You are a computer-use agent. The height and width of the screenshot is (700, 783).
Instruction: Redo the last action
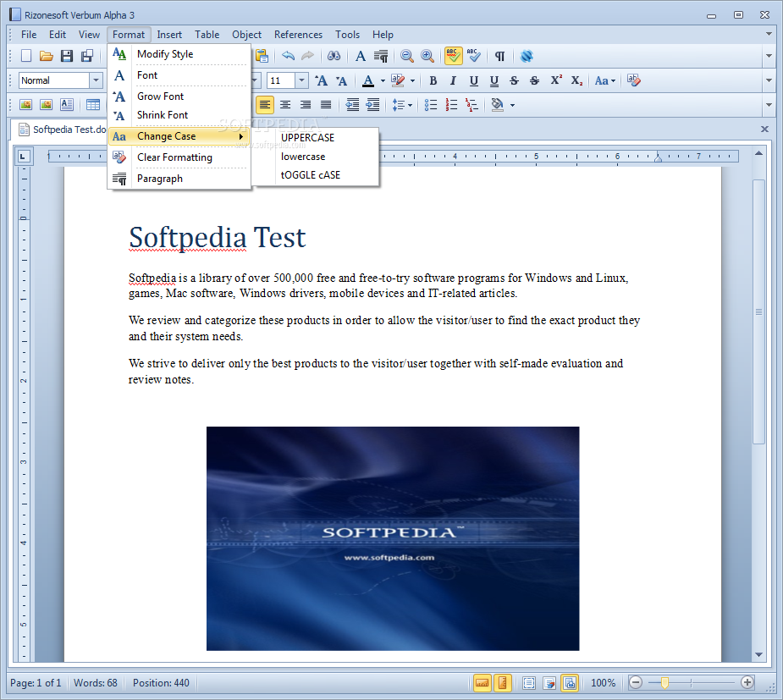307,55
